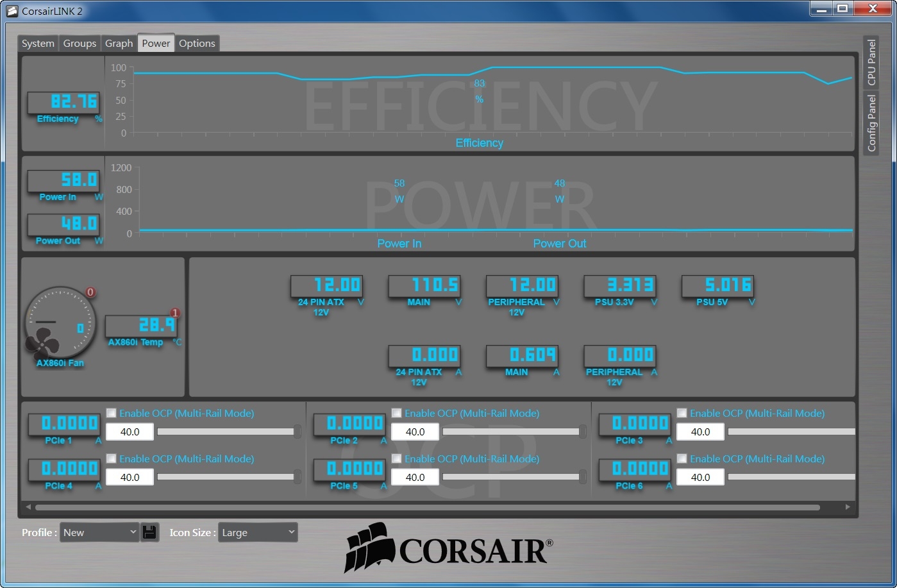Expand the CPU Panel side tab
This screenshot has width=897, height=588.
click(871, 62)
